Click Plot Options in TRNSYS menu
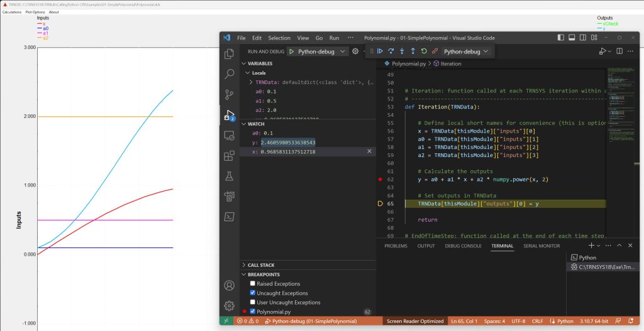 click(x=35, y=12)
